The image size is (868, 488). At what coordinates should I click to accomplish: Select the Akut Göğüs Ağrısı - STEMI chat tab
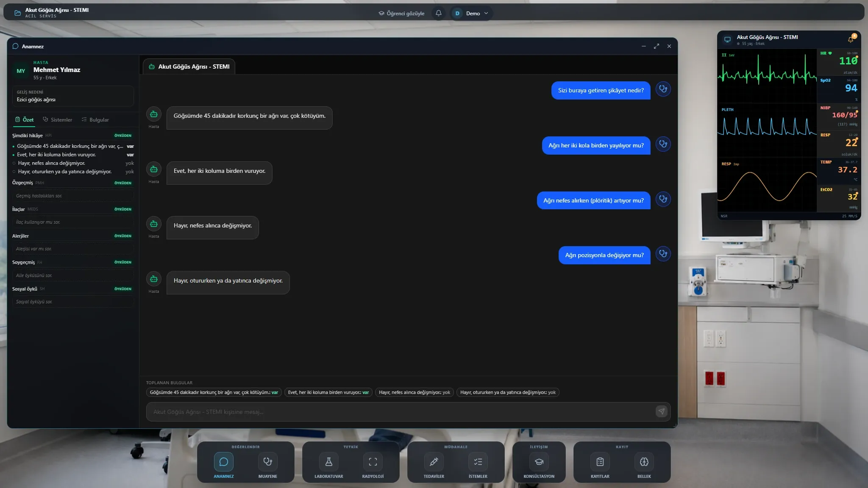189,67
